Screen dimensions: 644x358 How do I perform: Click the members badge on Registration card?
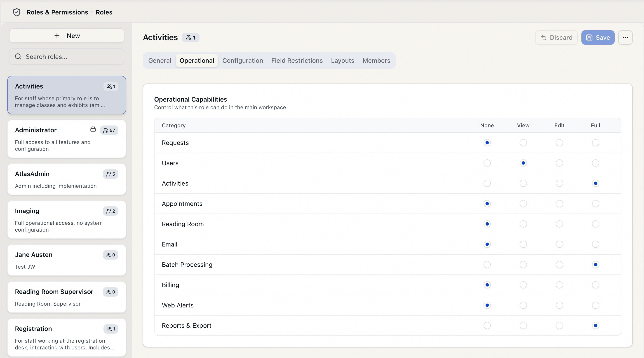tap(111, 329)
